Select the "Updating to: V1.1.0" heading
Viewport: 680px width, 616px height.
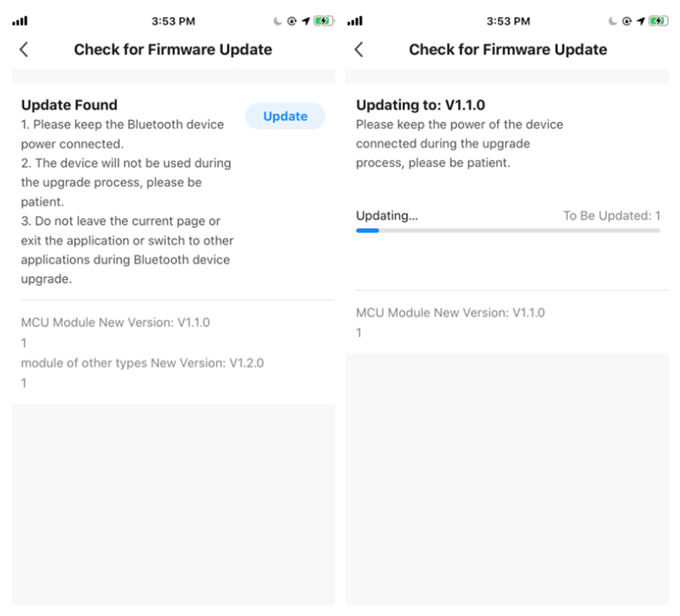point(420,105)
